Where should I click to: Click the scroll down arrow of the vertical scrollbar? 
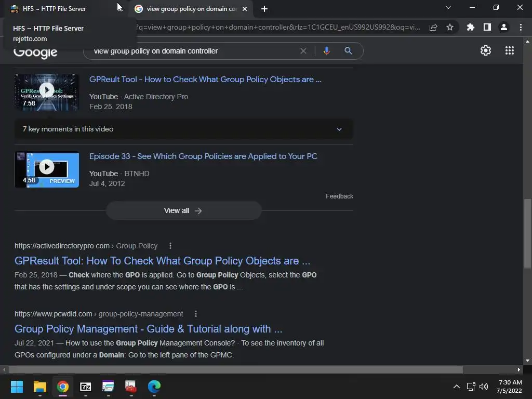[527, 361]
